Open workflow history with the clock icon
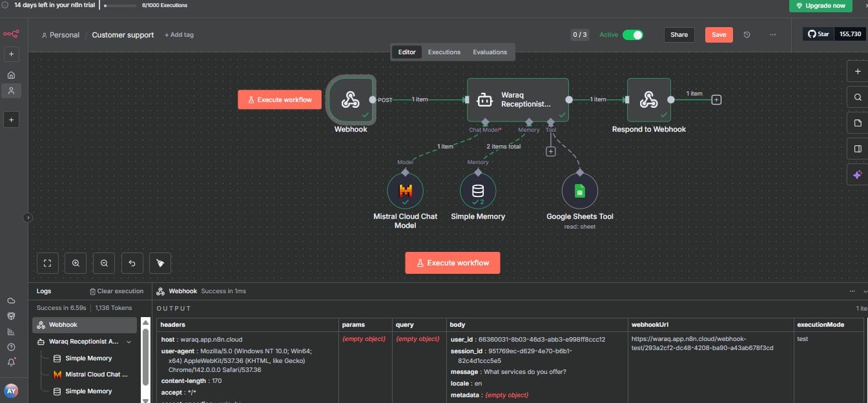The image size is (868, 403). click(x=747, y=34)
